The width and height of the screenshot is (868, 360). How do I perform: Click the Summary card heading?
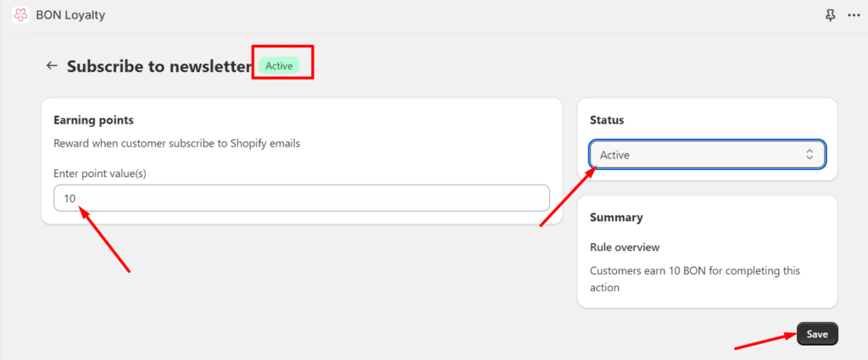(x=616, y=217)
